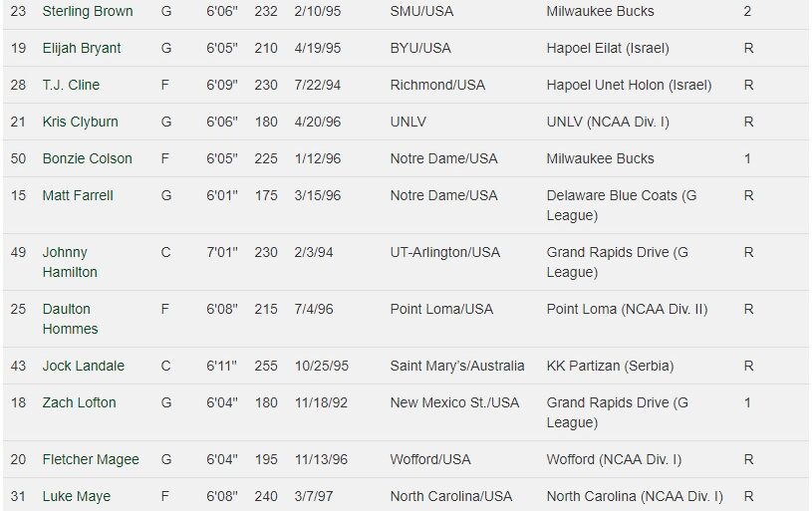Select T.J. Cline's player link
Image resolution: width=812 pixels, height=511 pixels.
tap(71, 85)
